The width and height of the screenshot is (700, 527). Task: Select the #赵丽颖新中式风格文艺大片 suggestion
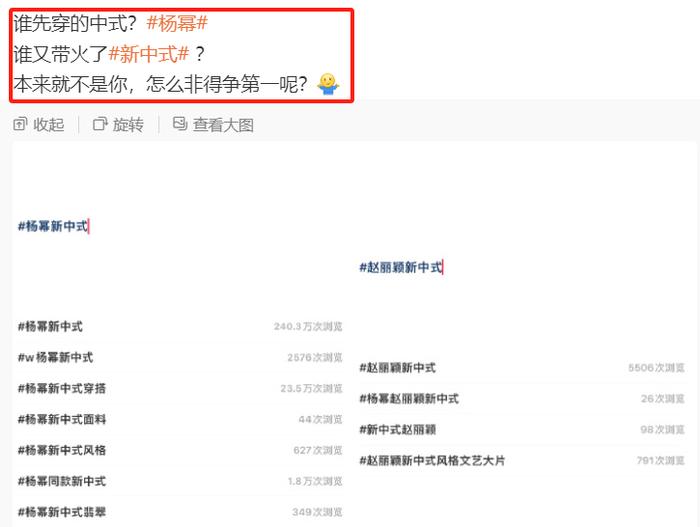pyautogui.click(x=522, y=460)
